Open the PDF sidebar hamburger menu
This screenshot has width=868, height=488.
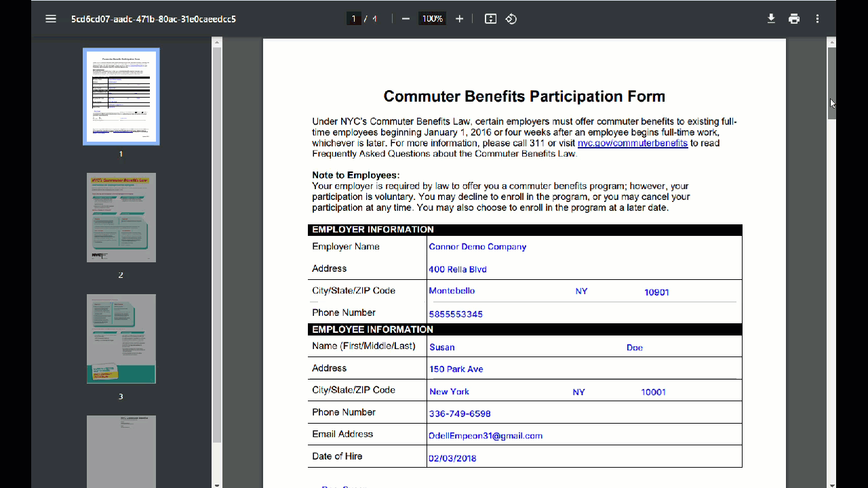(x=50, y=18)
